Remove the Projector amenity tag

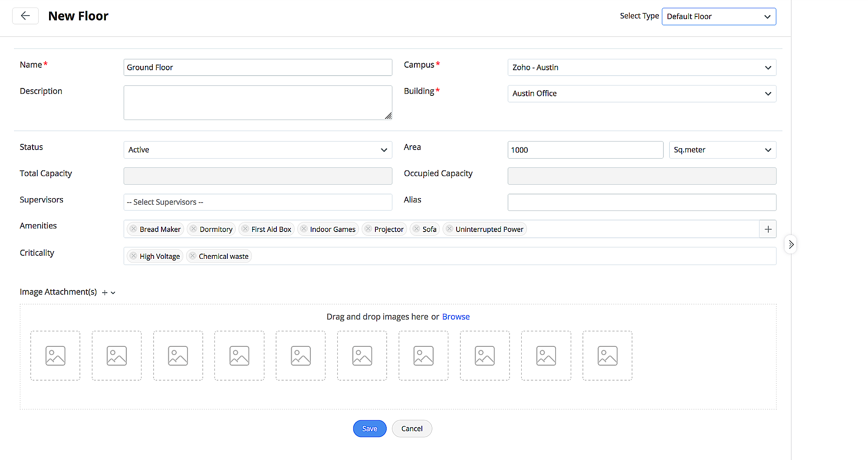(368, 229)
